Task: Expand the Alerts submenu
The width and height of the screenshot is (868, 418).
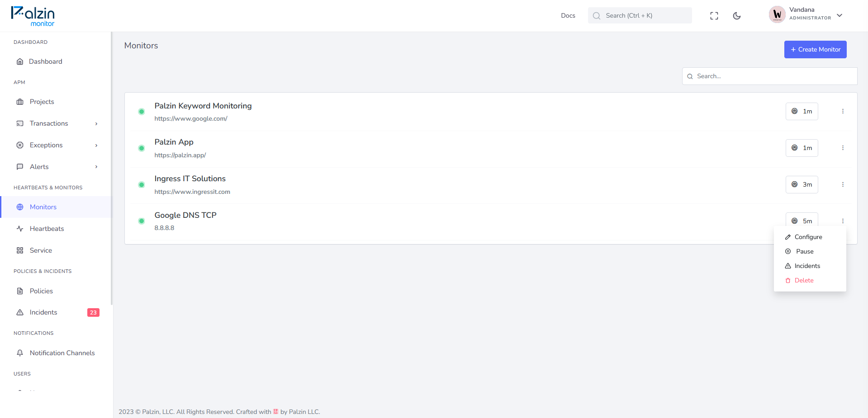Action: 96,167
